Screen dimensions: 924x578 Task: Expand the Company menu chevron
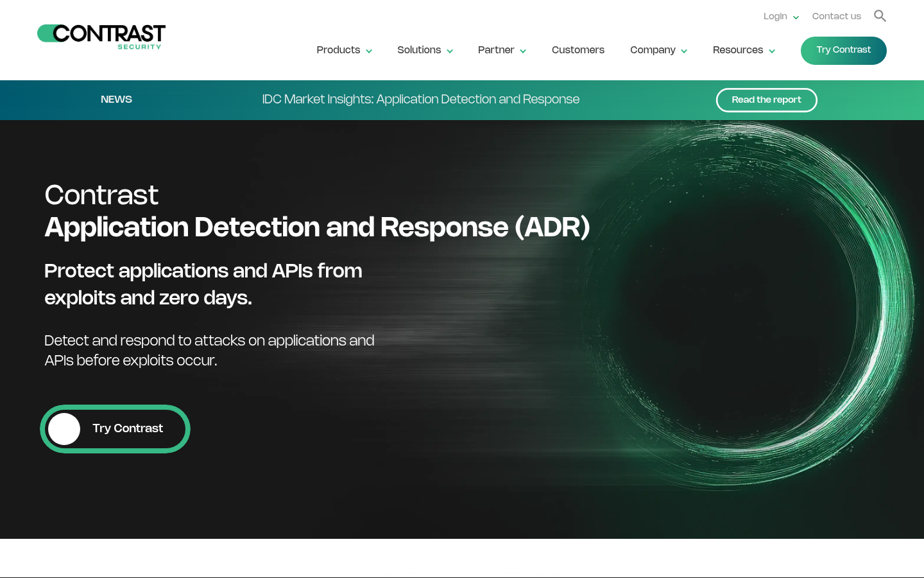[x=684, y=51]
